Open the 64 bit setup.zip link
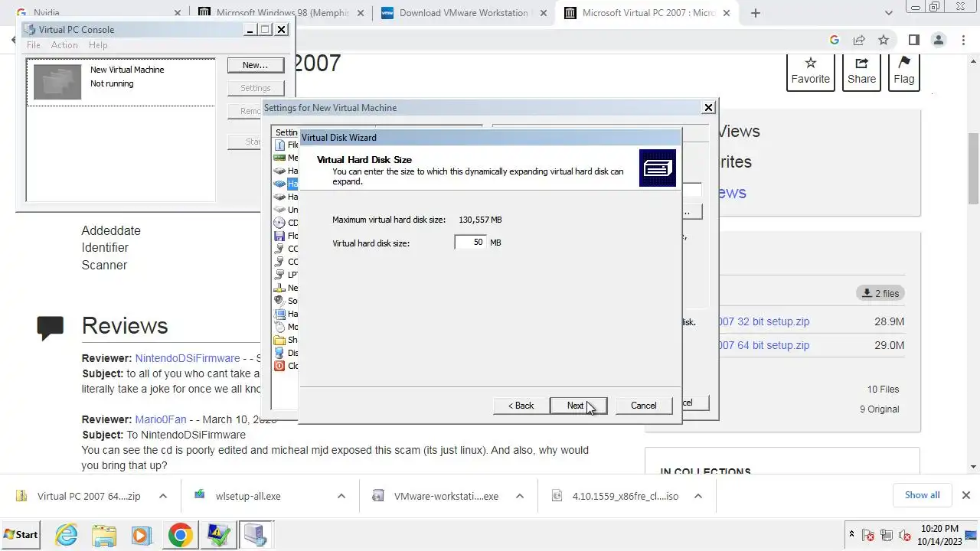Image resolution: width=980 pixels, height=551 pixels. tap(764, 345)
